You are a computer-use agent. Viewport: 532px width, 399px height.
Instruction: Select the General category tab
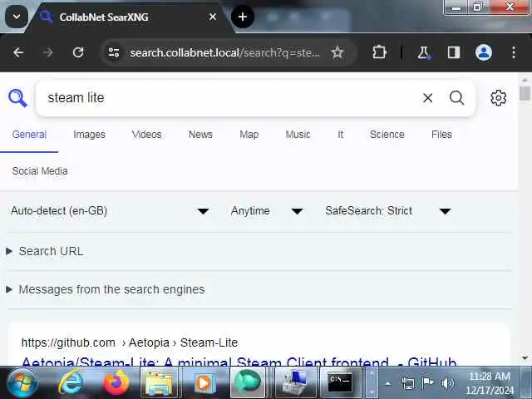click(x=29, y=135)
